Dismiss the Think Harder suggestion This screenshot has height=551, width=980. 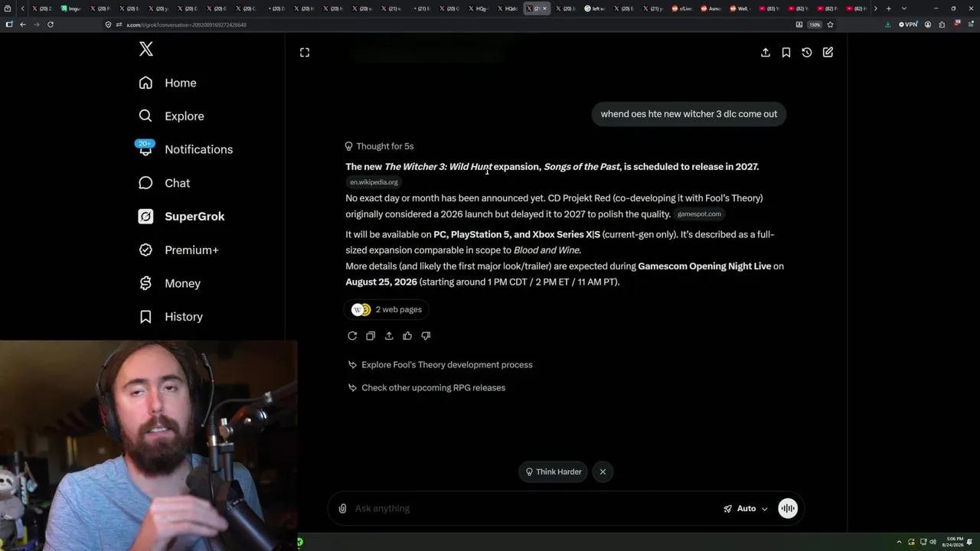(603, 472)
